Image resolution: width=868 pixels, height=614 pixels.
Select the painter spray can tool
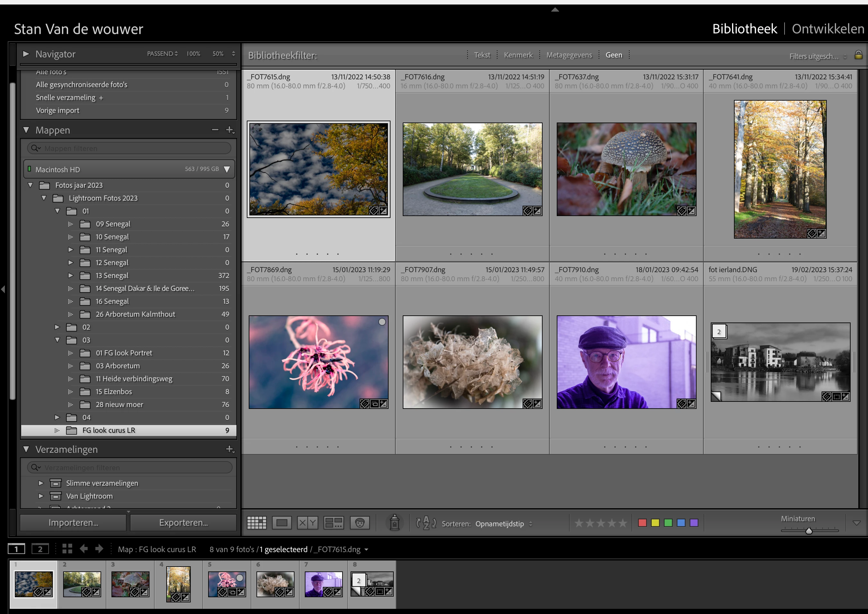coord(394,523)
